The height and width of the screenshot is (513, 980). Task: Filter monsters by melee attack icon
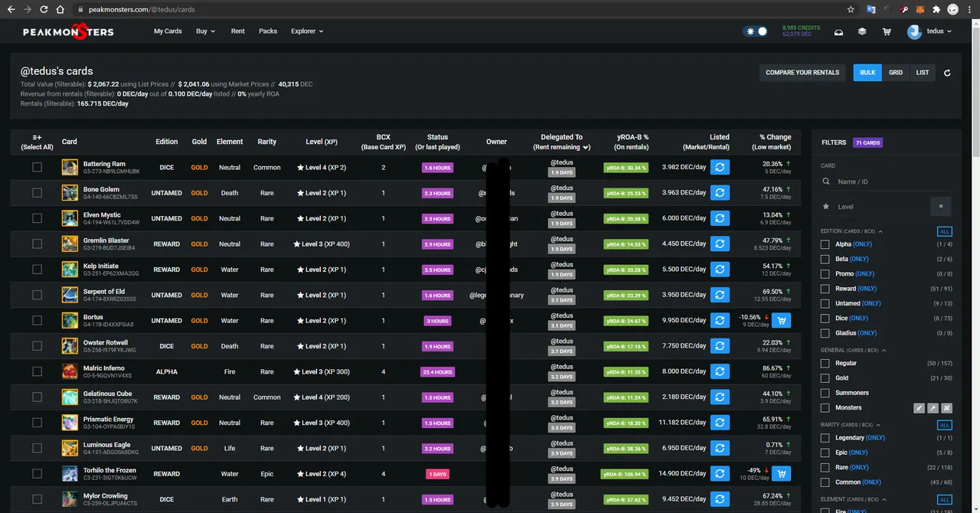(920, 408)
